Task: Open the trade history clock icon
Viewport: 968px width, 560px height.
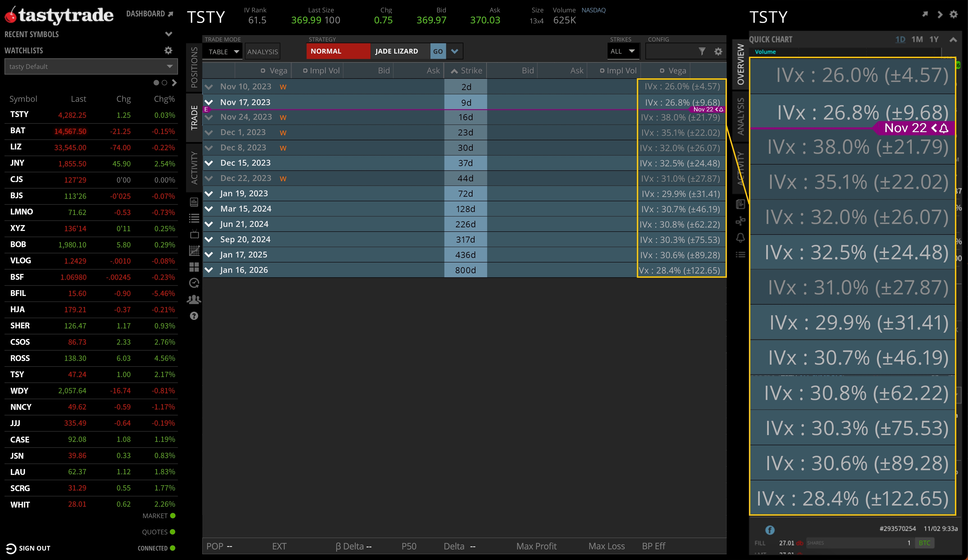Action: click(194, 283)
